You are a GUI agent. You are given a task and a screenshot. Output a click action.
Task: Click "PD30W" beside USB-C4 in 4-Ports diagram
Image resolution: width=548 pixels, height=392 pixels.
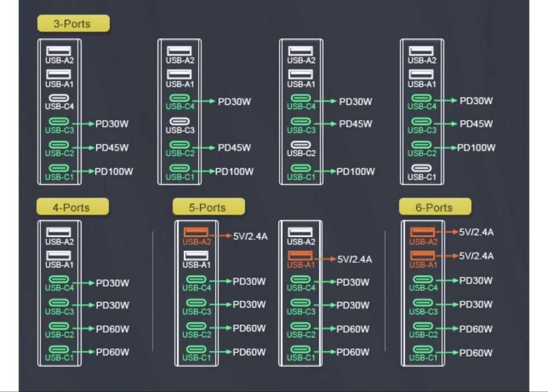(113, 283)
